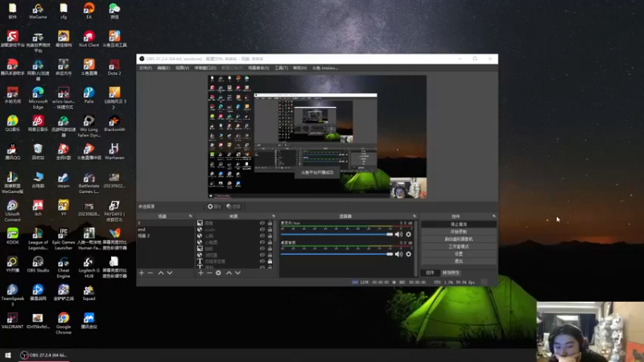This screenshot has height=362, width=644.
Task: Adjust desktop audio volume slider in mixer
Action: [336, 254]
